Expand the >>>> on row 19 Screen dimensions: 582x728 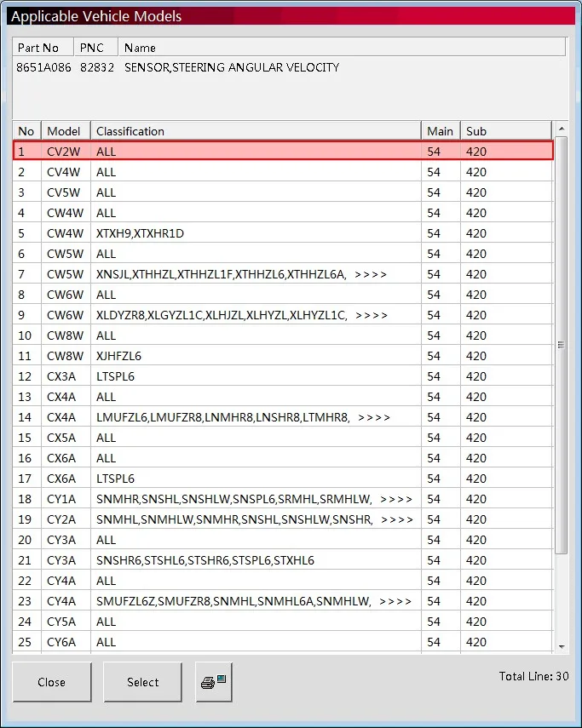(x=397, y=519)
